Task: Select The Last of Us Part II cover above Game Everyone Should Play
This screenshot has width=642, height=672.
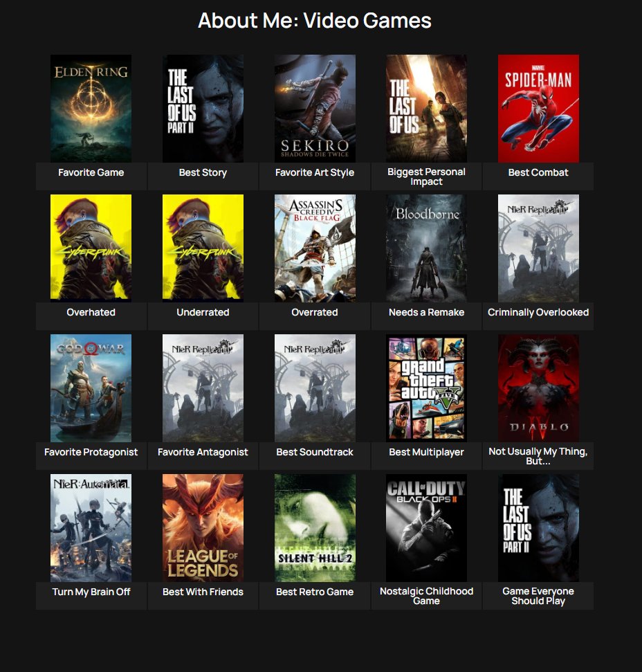Action: point(538,527)
